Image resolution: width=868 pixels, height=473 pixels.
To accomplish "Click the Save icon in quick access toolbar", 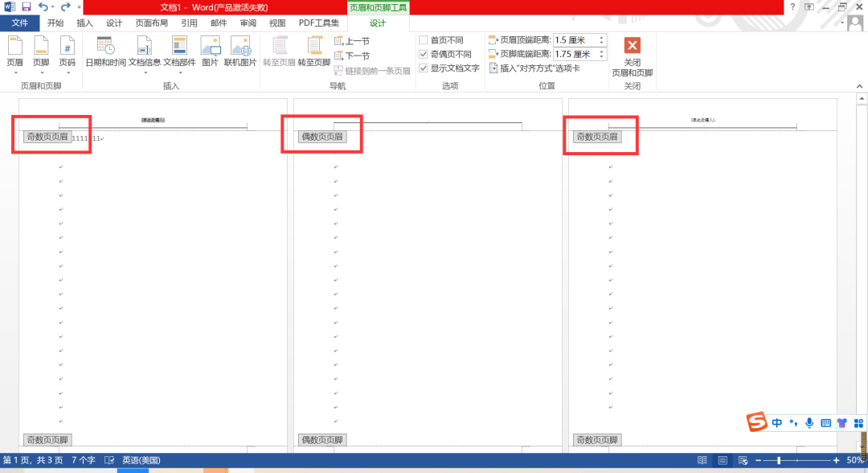I will click(26, 7).
